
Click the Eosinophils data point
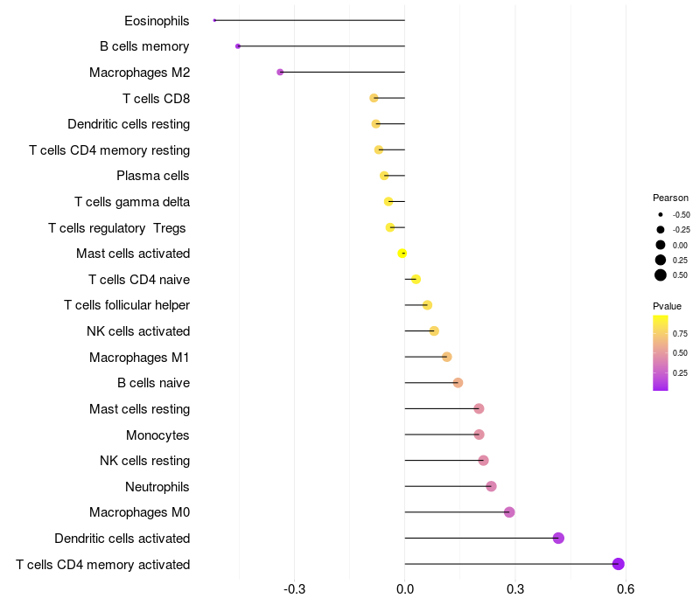214,20
